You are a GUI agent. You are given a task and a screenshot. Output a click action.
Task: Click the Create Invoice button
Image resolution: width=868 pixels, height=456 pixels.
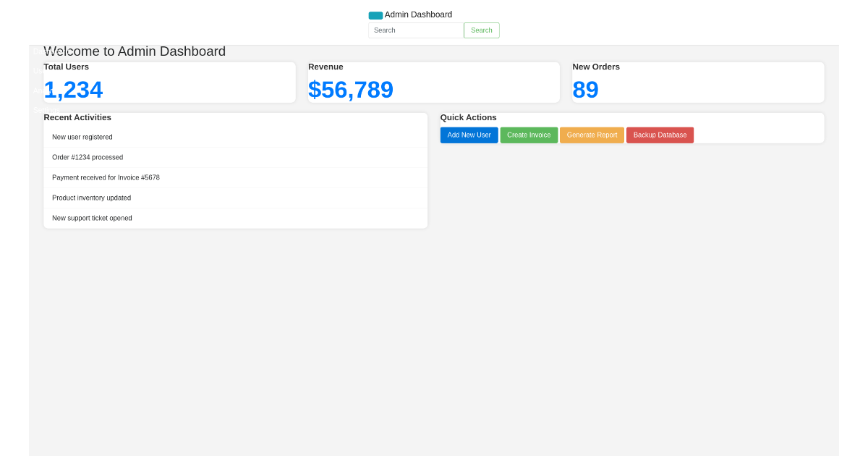coord(529,135)
